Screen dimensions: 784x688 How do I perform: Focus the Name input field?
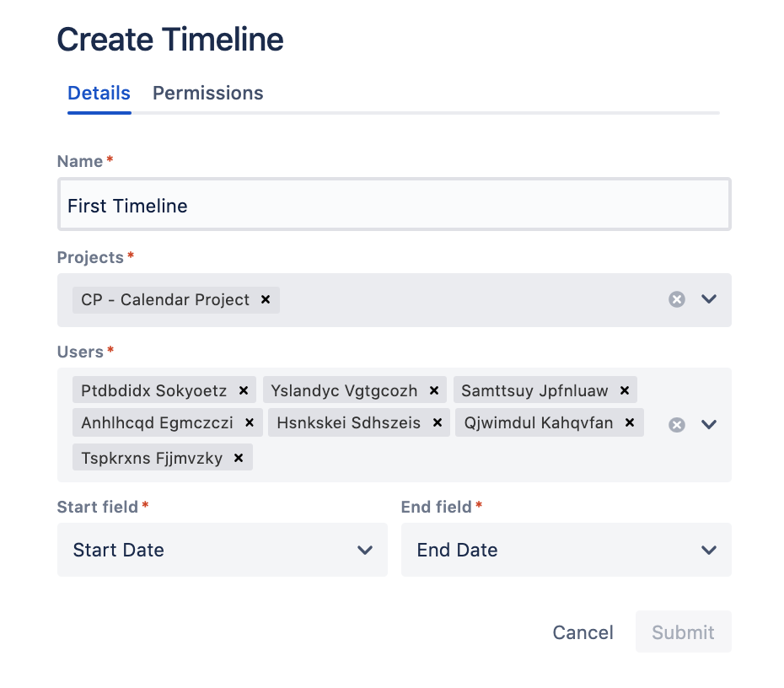(394, 206)
